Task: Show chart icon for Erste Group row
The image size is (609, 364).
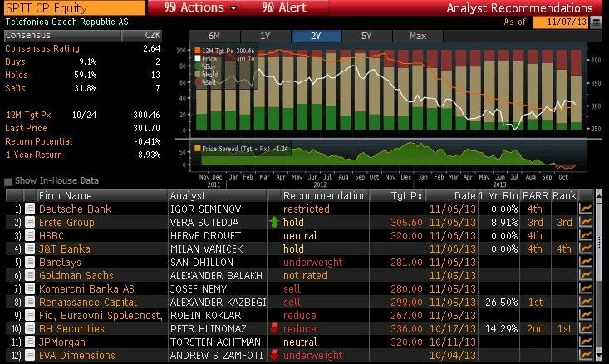Action: [585, 222]
